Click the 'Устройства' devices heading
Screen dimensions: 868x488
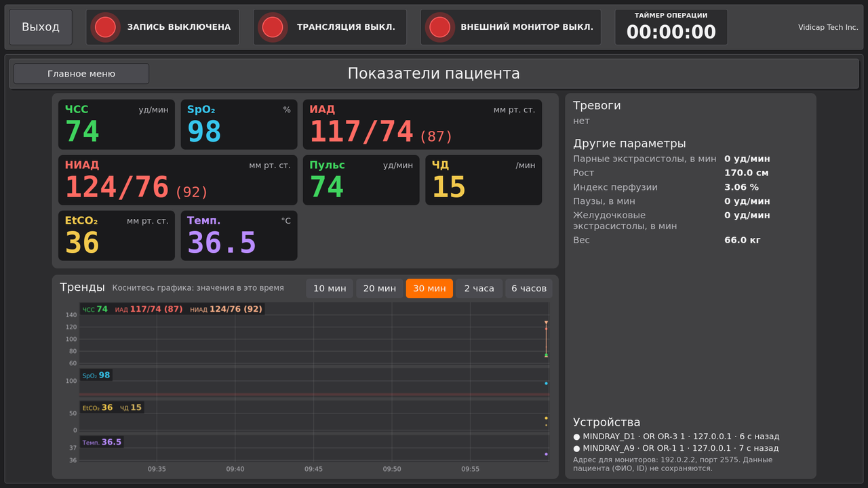coord(606,422)
